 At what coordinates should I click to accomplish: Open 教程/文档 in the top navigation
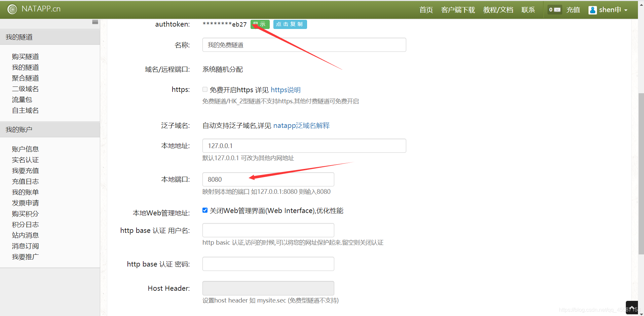pyautogui.click(x=498, y=10)
